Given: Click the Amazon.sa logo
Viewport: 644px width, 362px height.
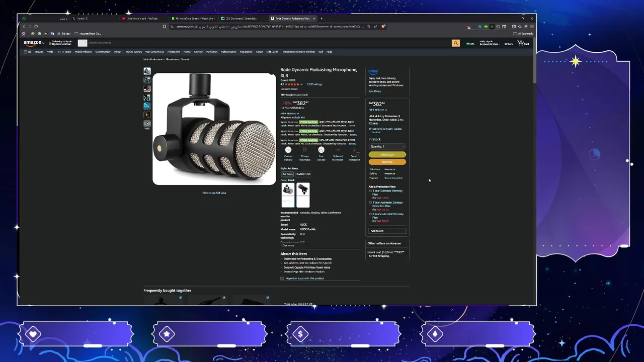Looking at the screenshot, I should tap(34, 43).
